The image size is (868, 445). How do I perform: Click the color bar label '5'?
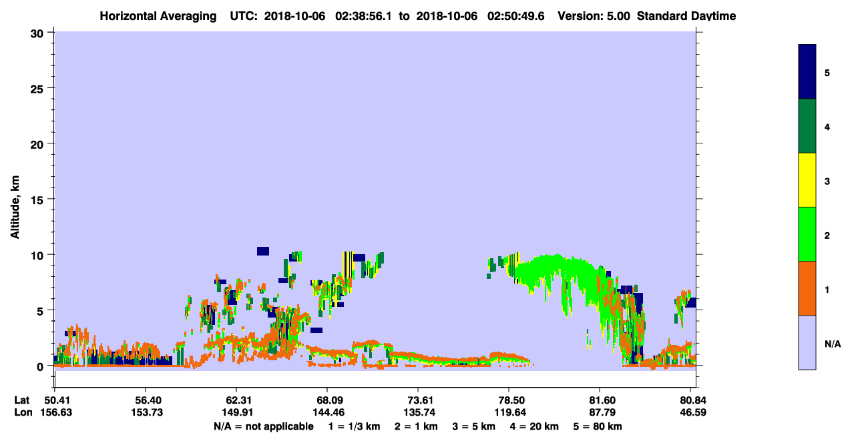coord(827,72)
